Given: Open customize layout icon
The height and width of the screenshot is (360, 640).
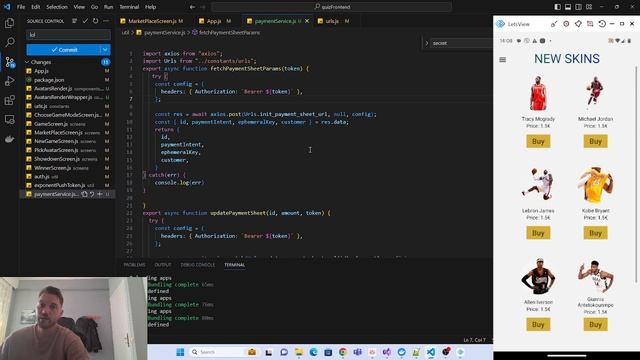Looking at the screenshot, I should (589, 7).
